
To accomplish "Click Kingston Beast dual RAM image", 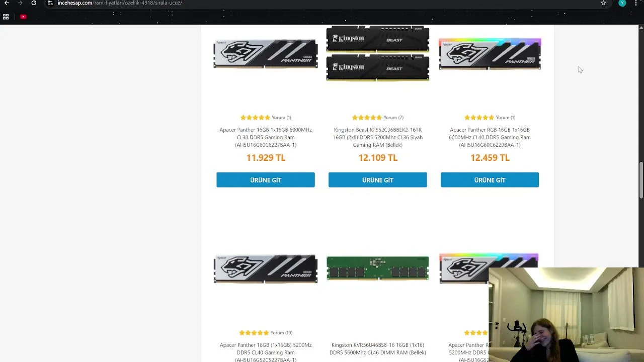I will (378, 53).
